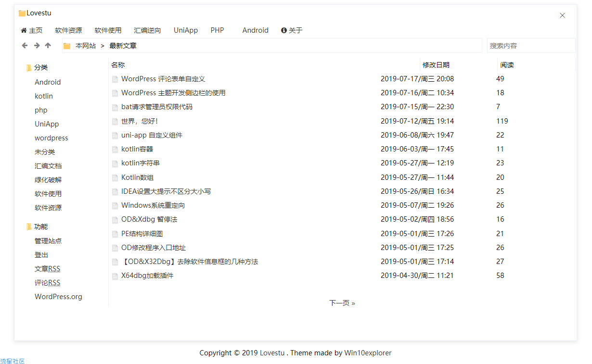Viewport: 592px width, 364px height.
Task: Open 管理站点 in the 功能 list
Action: (48, 241)
